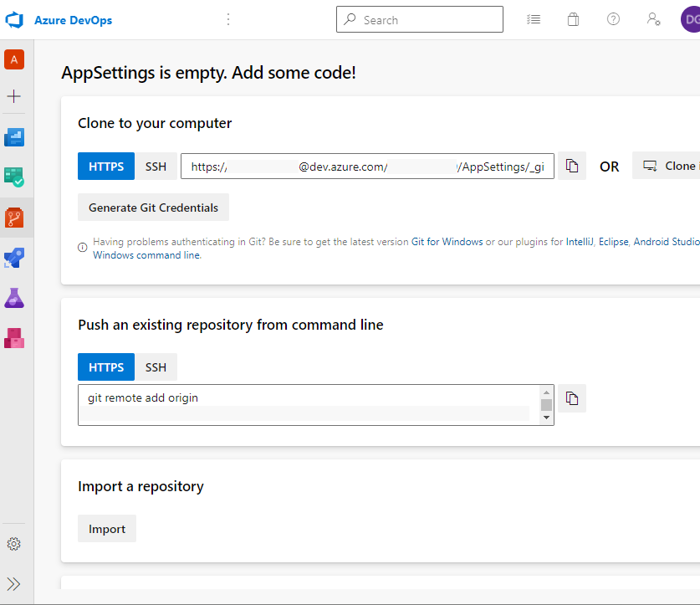Select HTTPS tab under Push section
The width and height of the screenshot is (700, 605).
tap(106, 367)
